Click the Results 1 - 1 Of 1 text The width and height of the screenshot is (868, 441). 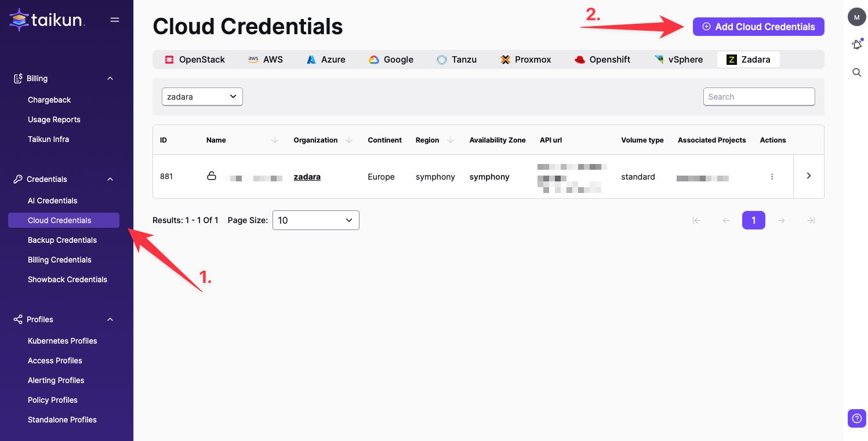pyautogui.click(x=186, y=220)
